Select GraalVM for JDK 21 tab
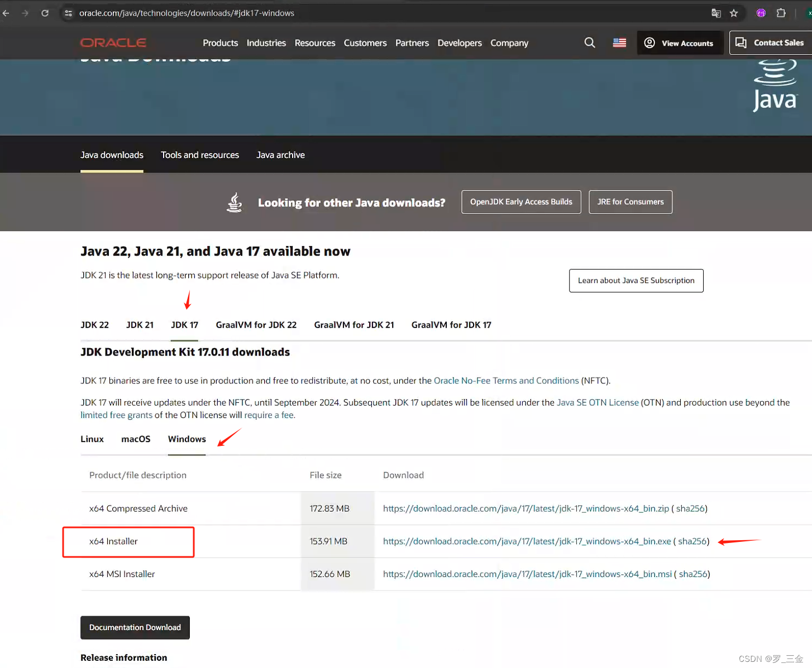 tap(354, 325)
